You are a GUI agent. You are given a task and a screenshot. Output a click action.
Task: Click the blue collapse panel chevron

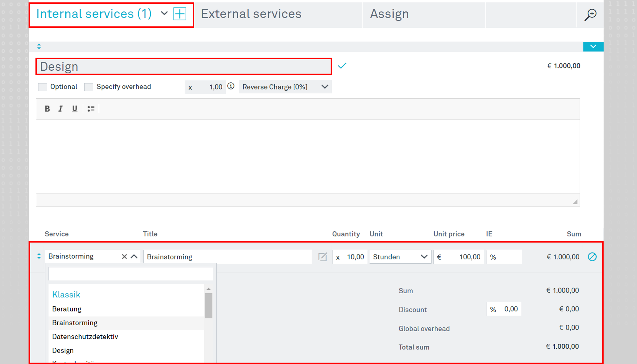593,46
